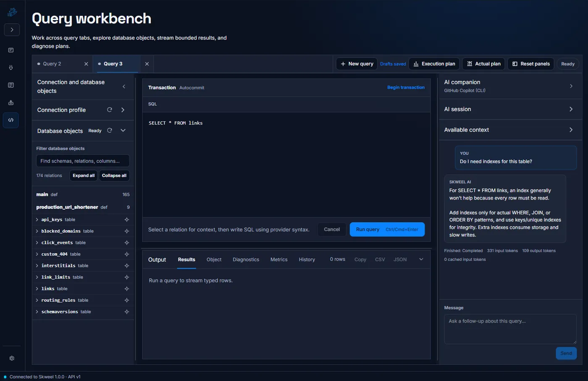This screenshot has width=588, height=381.
Task: Close the Query 3 tab
Action: click(147, 64)
